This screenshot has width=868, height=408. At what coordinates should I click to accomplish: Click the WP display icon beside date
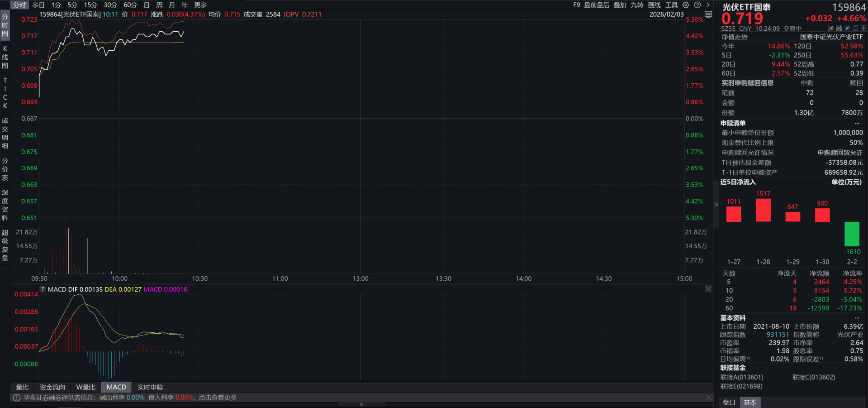(708, 14)
